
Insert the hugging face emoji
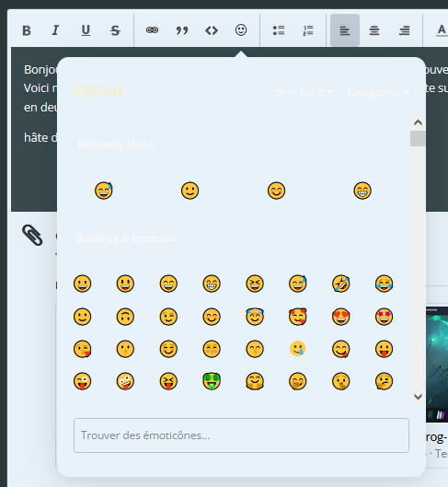click(x=255, y=381)
